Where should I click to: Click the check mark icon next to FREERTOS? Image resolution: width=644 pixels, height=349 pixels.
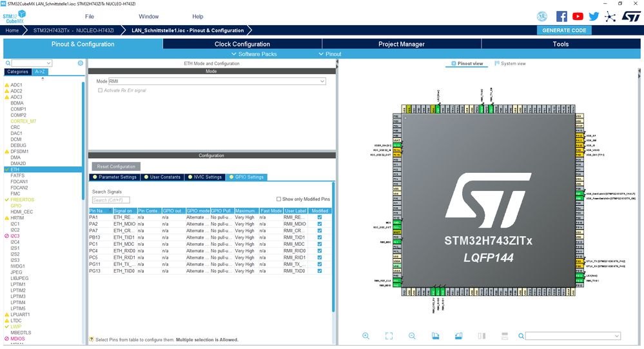(6, 200)
